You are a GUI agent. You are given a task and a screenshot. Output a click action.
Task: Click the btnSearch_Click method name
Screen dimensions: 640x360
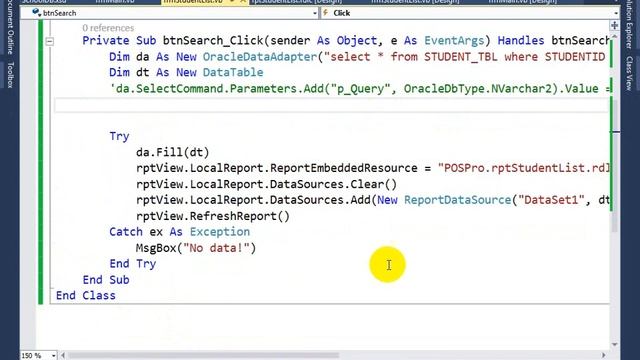tap(213, 41)
